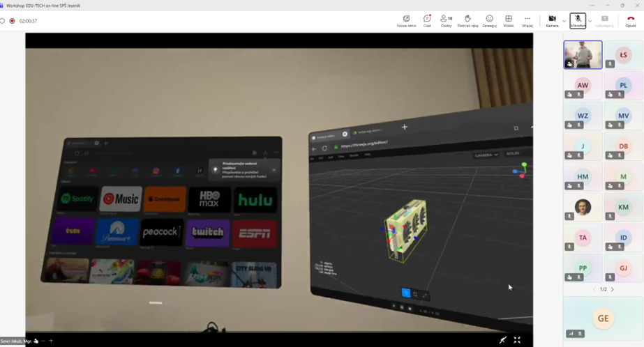Open the Zareaguj reactions menu

tap(489, 21)
